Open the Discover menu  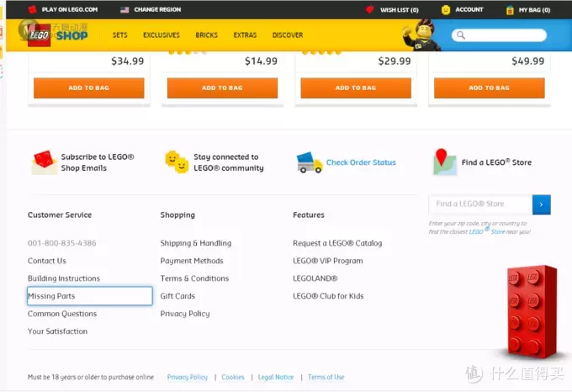pos(288,35)
